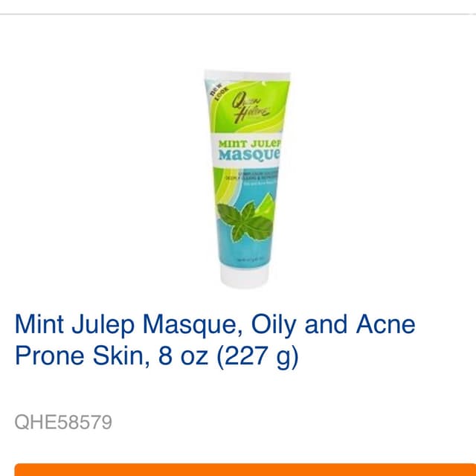Click the Queen Helene logo on the tube
This screenshot has height=476, width=476.
click(x=250, y=107)
